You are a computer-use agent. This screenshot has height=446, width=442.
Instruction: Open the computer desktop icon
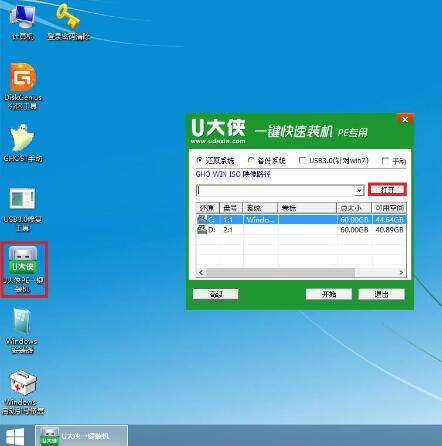click(23, 21)
